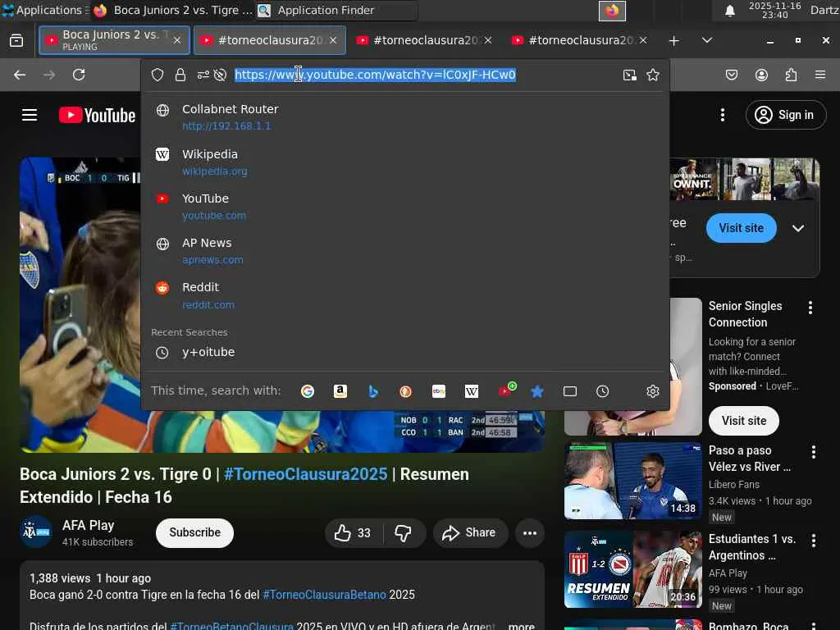Open YouTube settings three-dot menu

(723, 115)
